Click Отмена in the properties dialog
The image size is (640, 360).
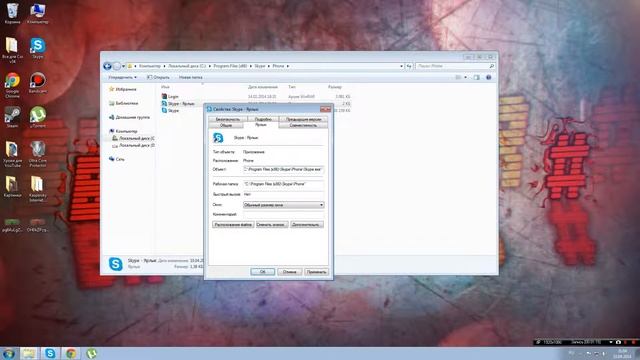pyautogui.click(x=289, y=272)
